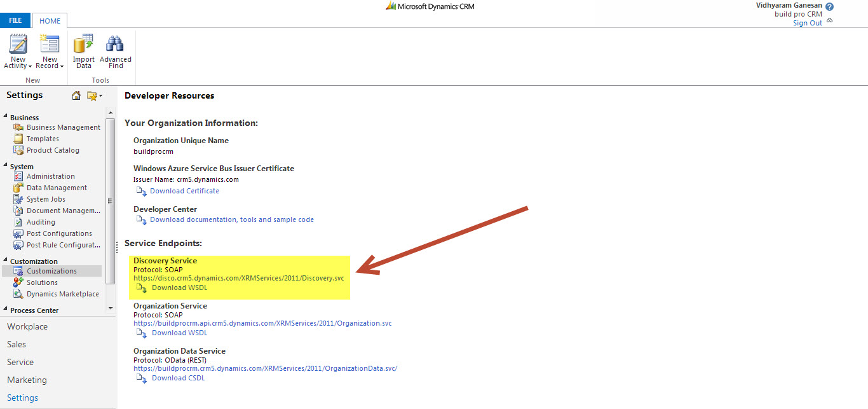Click the Sign Out link
Viewport: 868px width, 409px height.
click(807, 23)
